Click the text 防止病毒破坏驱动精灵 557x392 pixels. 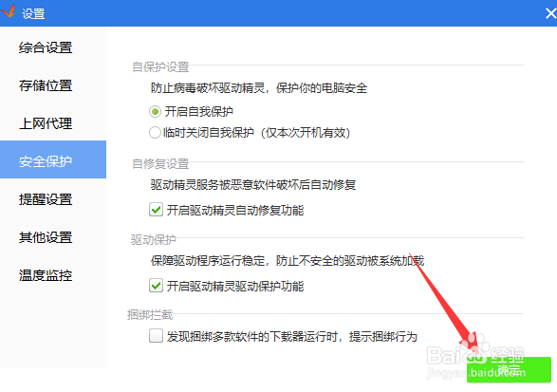pos(208,88)
